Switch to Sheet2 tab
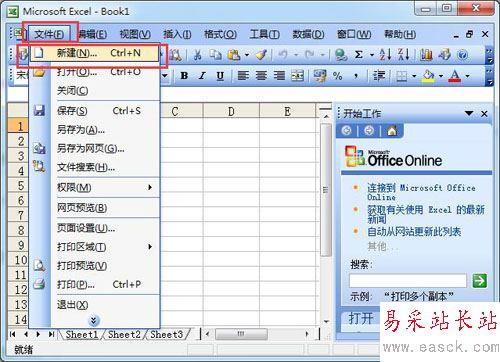Image resolution: width=500 pixels, height=362 pixels. tap(124, 334)
